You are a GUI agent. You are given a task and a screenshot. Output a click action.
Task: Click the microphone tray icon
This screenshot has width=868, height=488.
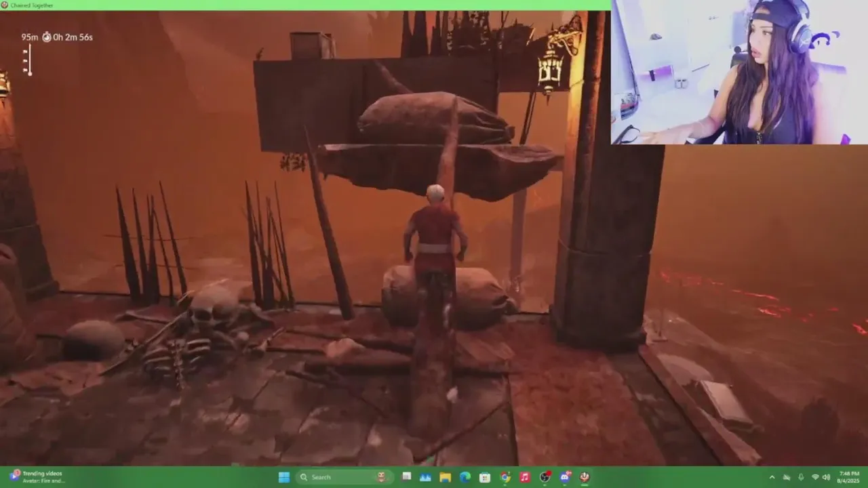[801, 477]
